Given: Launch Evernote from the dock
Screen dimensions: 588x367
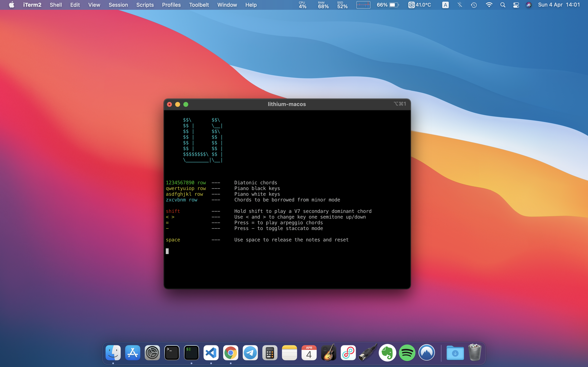Looking at the screenshot, I should [387, 353].
